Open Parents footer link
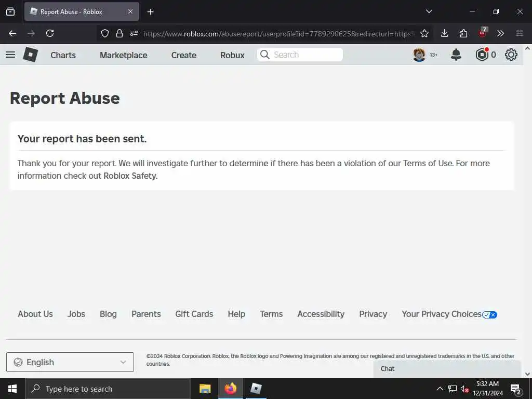 [x=146, y=314]
